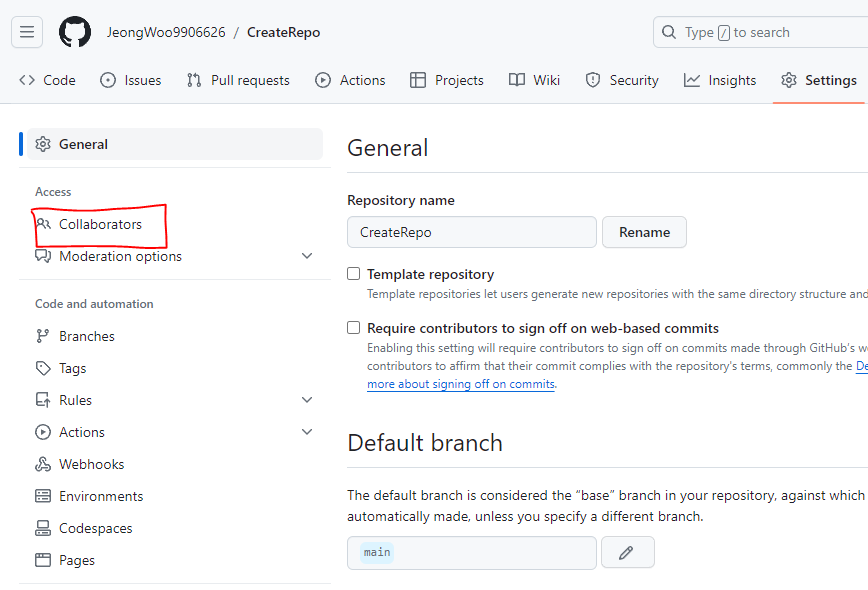
Task: Click the Codespaces icon
Action: click(43, 528)
